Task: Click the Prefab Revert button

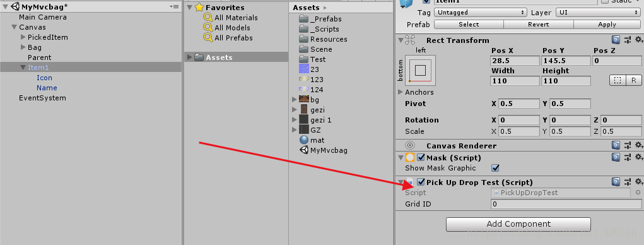Action: pos(539,24)
